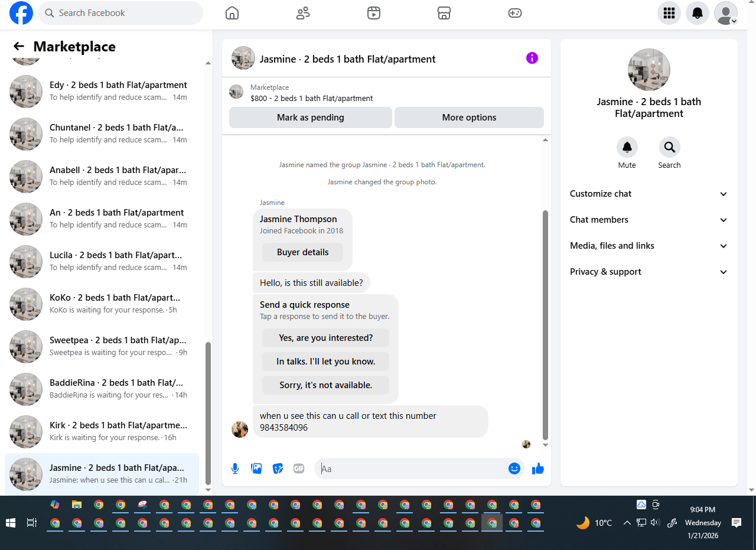This screenshot has height=550, width=756.
Task: Open the Lucila conversation
Action: pyautogui.click(x=102, y=262)
